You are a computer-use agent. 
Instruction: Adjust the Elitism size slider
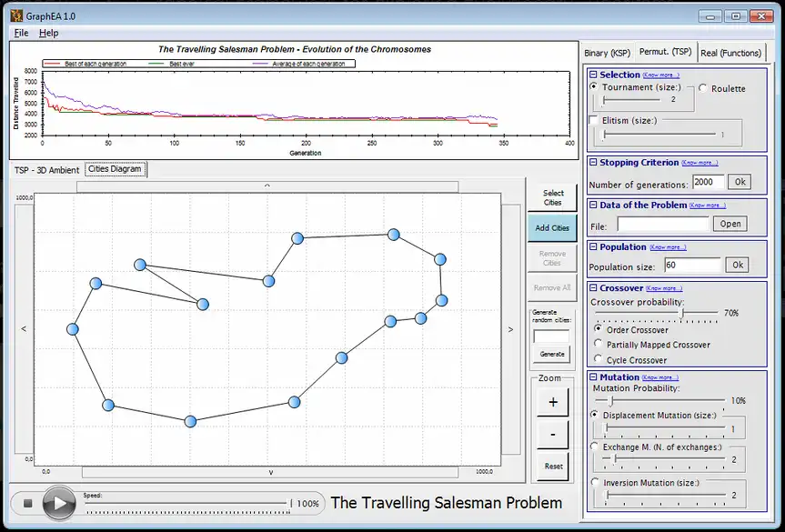pyautogui.click(x=659, y=134)
